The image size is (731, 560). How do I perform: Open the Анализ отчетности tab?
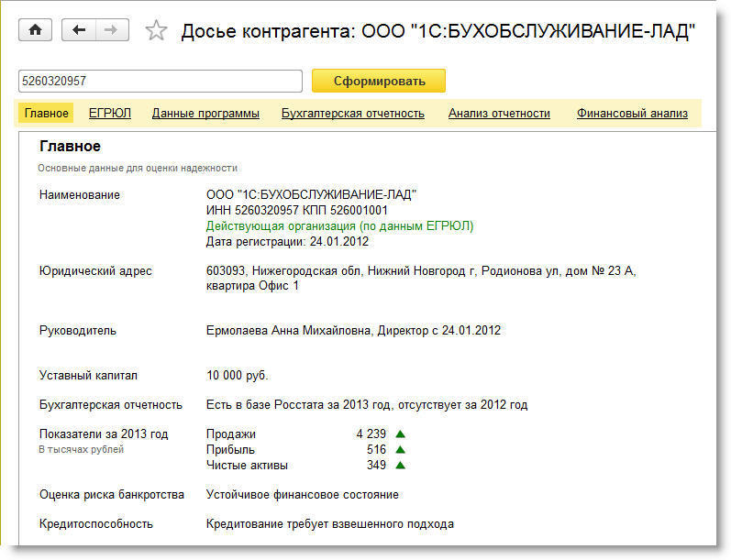(499, 114)
